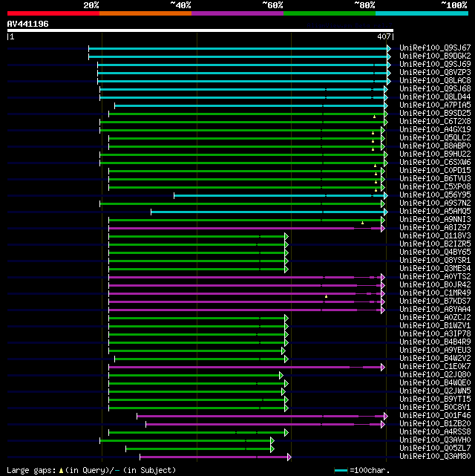Click the yellow triangle in the Large gaps legend
Viewport: 475px width, 476px height.
click(x=62, y=471)
